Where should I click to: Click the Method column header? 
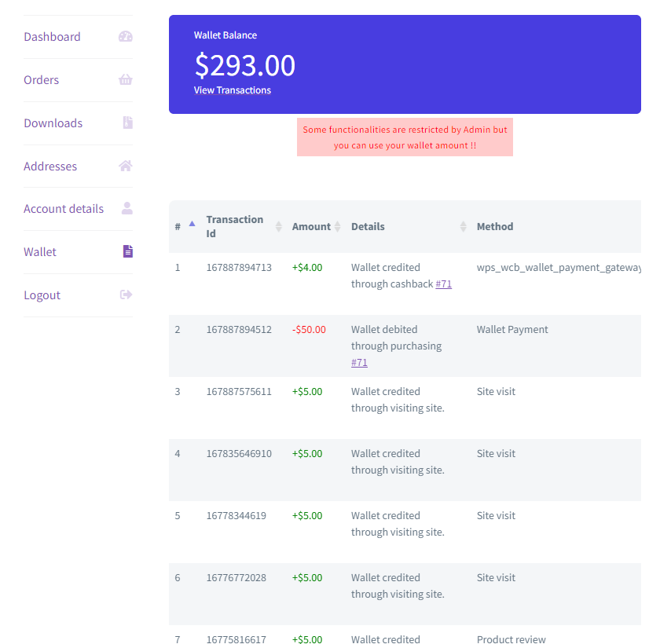[495, 226]
